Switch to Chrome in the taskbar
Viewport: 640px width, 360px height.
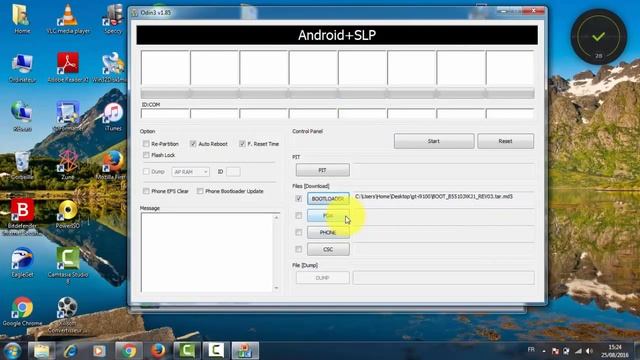(129, 351)
